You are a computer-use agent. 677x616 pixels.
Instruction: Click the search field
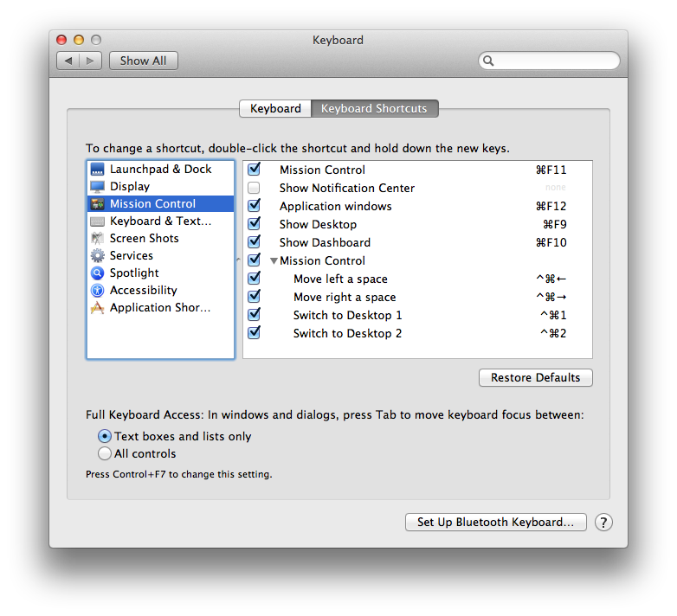(549, 61)
